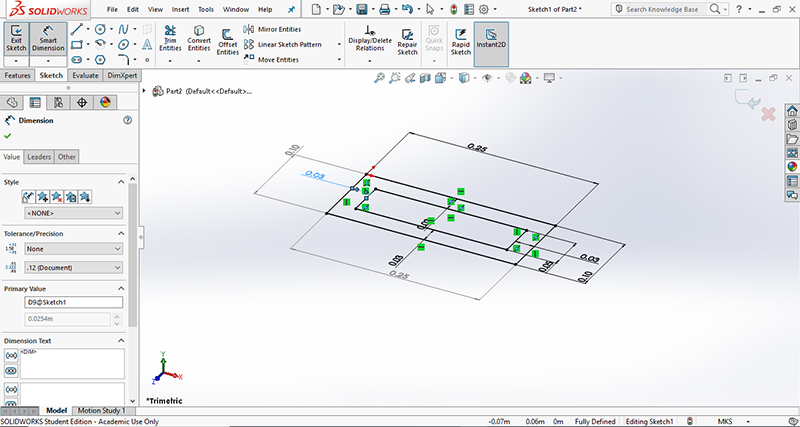Open Edit Appearance color ball icon

point(525,78)
